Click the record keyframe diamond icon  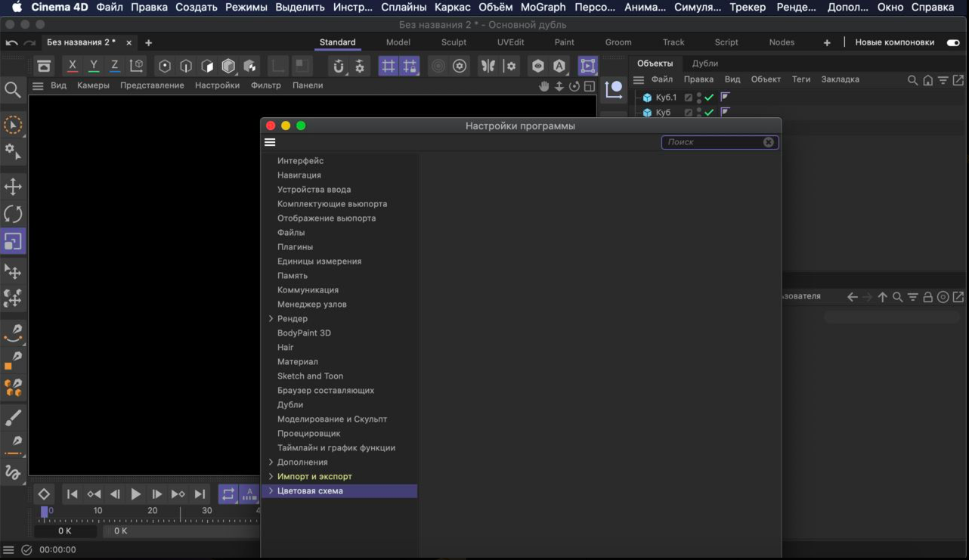pyautogui.click(x=44, y=494)
